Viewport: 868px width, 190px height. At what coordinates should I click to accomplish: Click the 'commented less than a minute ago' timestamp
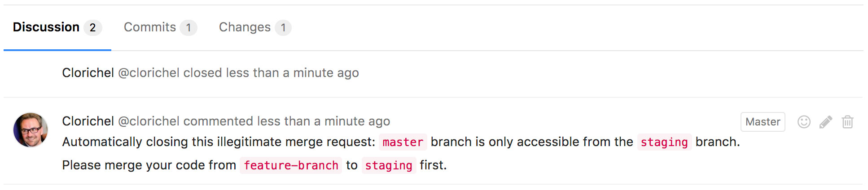(287, 121)
